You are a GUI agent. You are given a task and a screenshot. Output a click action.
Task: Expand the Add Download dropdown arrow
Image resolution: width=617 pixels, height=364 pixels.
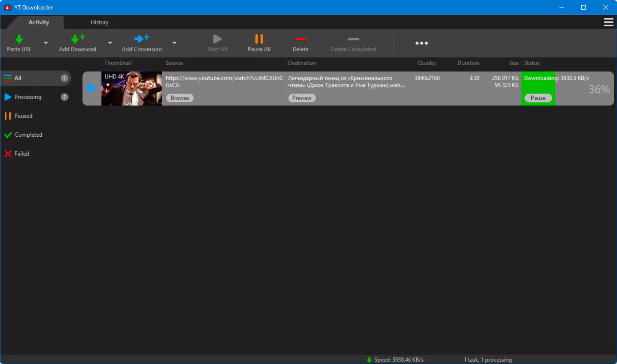pos(110,43)
